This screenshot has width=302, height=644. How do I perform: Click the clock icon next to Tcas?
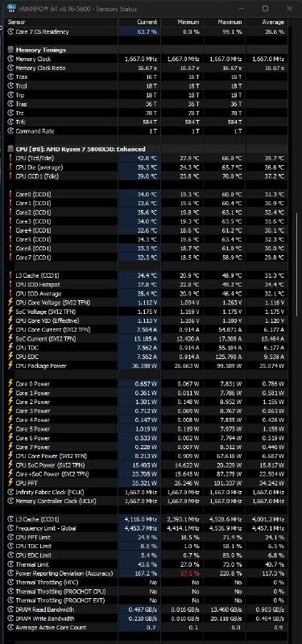(10, 76)
